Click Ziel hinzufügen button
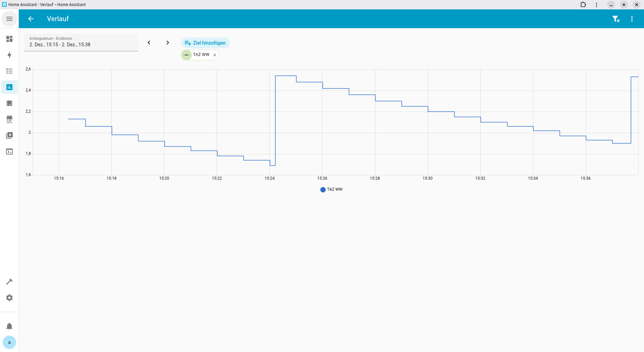644x352 pixels. pyautogui.click(x=205, y=43)
